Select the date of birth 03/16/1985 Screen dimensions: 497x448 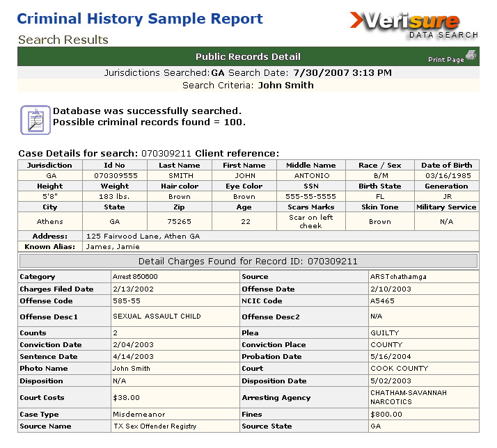(x=446, y=176)
